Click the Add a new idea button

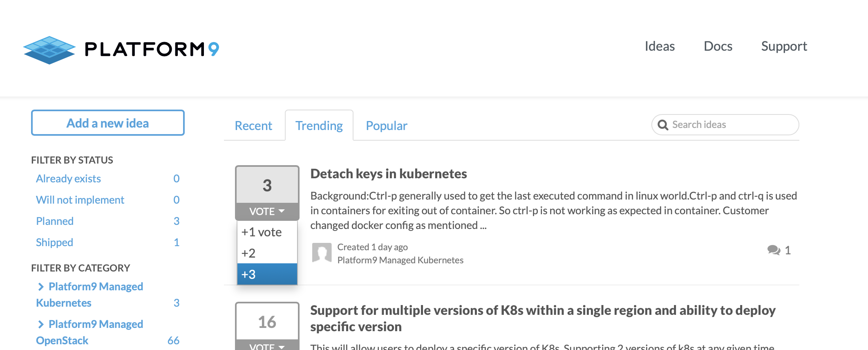108,123
